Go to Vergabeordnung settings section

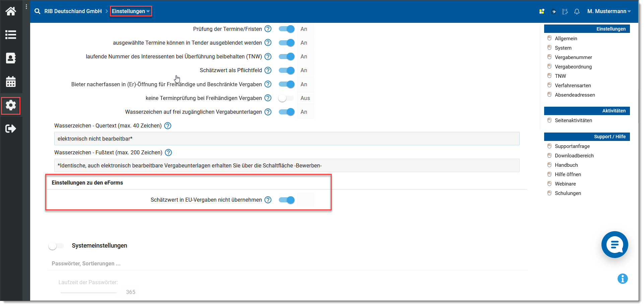(573, 67)
